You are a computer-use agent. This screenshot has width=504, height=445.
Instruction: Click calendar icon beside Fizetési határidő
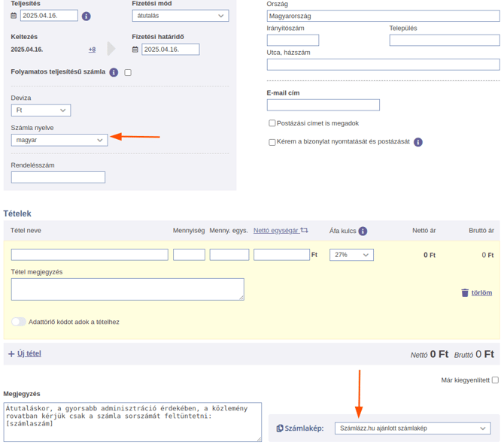(135, 50)
